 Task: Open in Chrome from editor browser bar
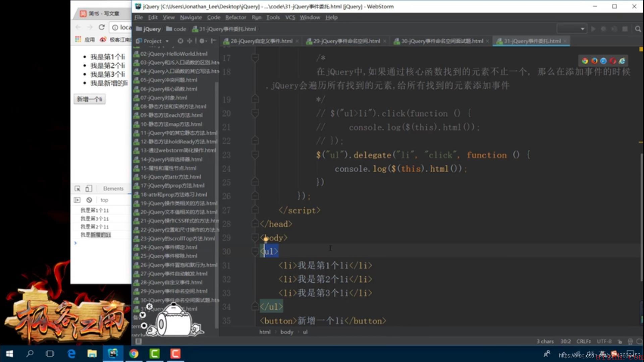tap(585, 61)
